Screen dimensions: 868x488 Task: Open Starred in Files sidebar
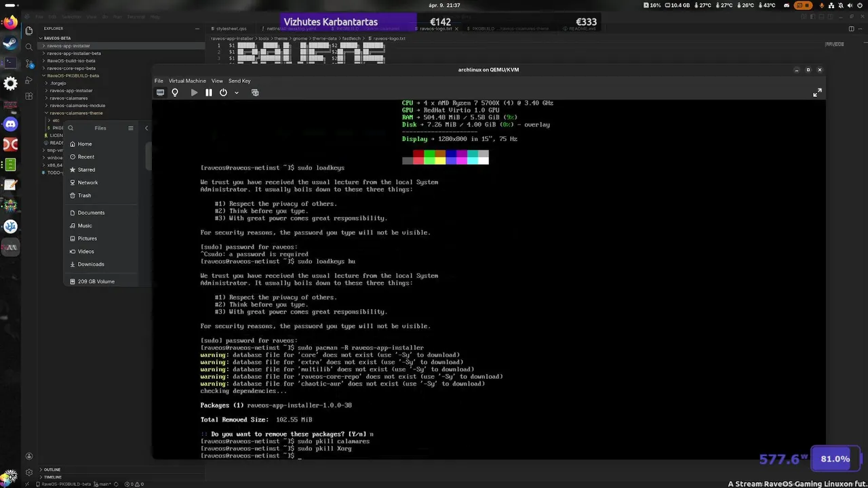[x=102, y=169]
